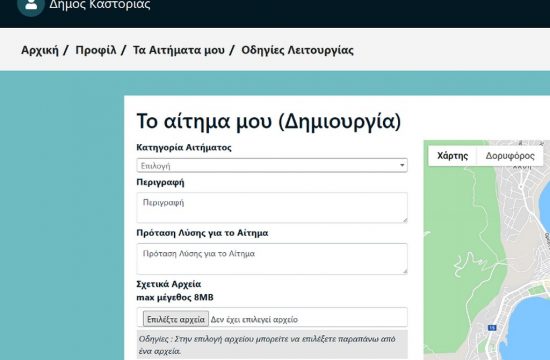Viewport: 550px width, 360px height.
Task: Switch map to Δορυφόρος view
Action: [x=510, y=156]
